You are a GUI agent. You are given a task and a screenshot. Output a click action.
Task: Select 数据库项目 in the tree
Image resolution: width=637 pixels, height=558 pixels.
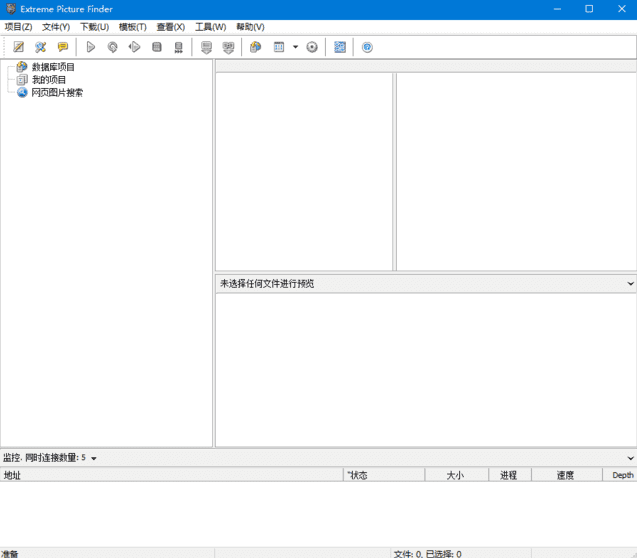(53, 67)
